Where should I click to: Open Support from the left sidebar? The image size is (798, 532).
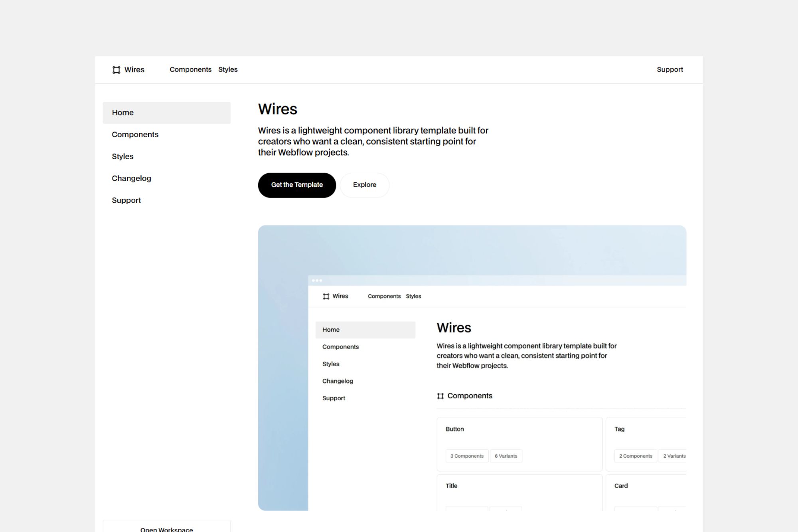click(x=126, y=200)
